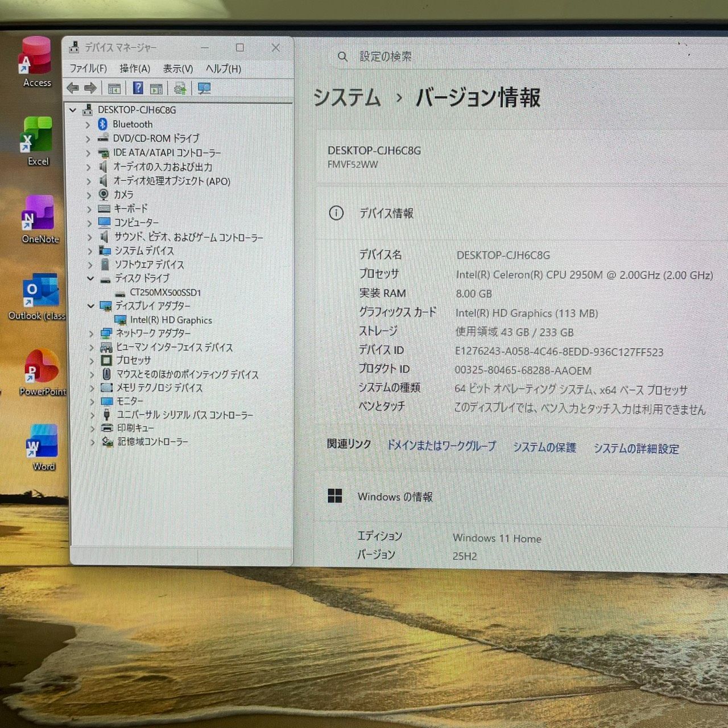Click the version value 25H2
The height and width of the screenshot is (728, 728).
click(x=465, y=556)
